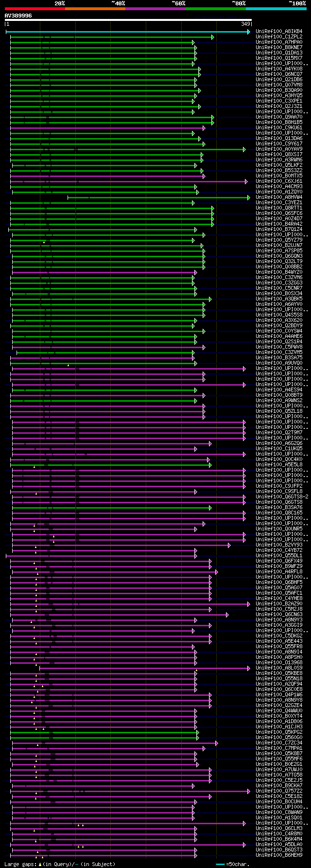The height and width of the screenshot is (868, 311).
Task: Open hit UniRef100_Q757Z2
Action: [x=279, y=791]
